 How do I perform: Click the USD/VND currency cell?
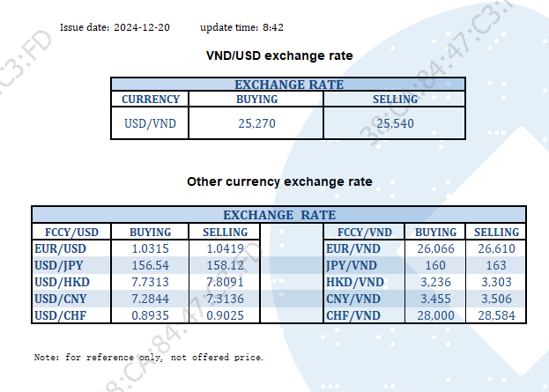coord(151,124)
